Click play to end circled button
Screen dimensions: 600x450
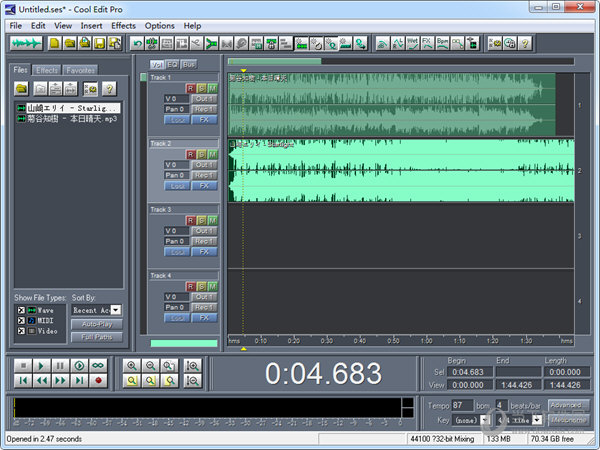click(79, 366)
